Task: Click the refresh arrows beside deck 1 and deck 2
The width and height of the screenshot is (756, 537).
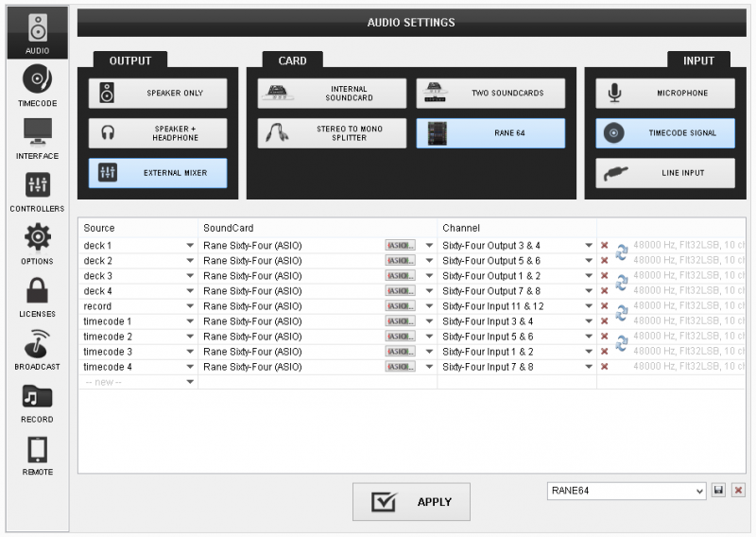Action: (x=622, y=252)
